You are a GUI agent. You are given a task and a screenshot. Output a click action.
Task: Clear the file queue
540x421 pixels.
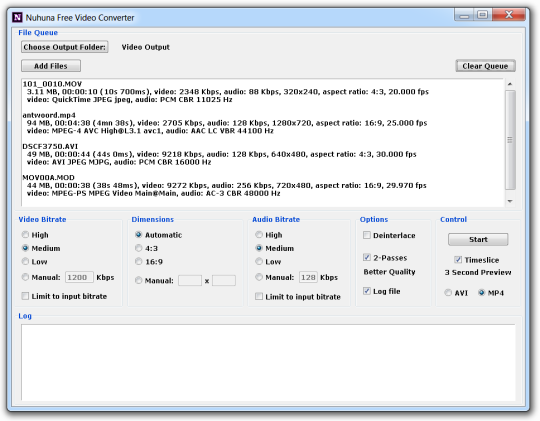coord(485,66)
